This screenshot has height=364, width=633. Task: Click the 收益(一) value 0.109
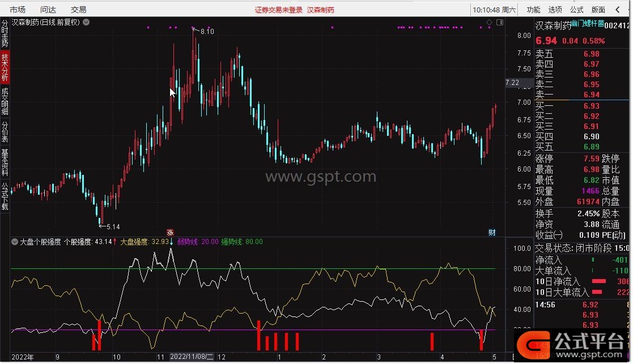(589, 235)
